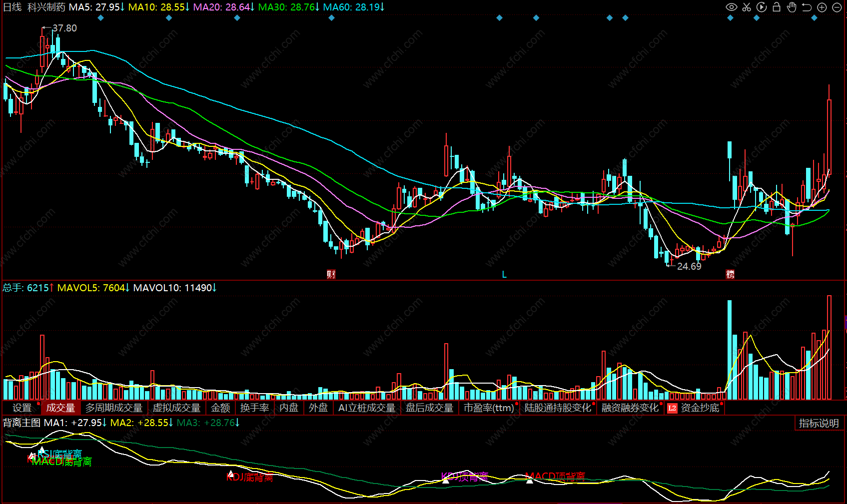Screen dimensions: 847x504
Task: Open the 设置 settings tab
Action: [22, 408]
